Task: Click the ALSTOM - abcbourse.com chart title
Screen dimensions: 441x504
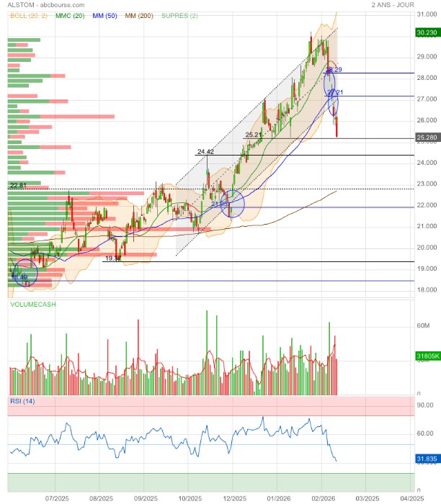Action: point(46,5)
